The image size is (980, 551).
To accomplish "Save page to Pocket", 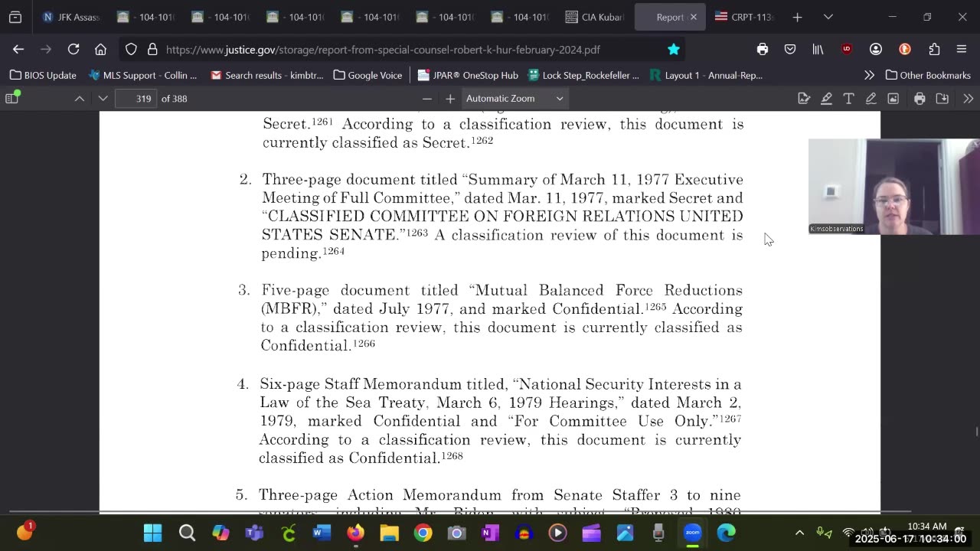I will (790, 49).
